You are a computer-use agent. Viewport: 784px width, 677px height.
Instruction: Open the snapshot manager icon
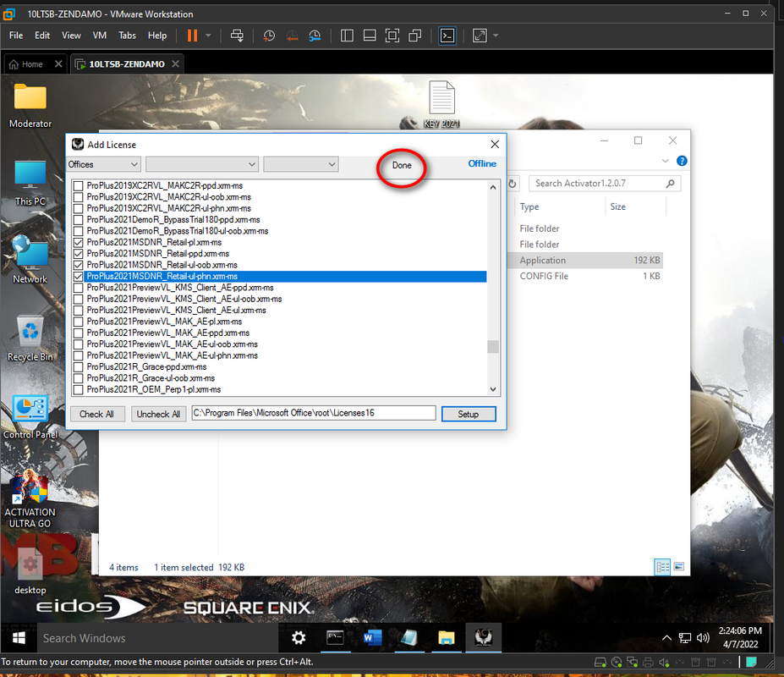[315, 36]
